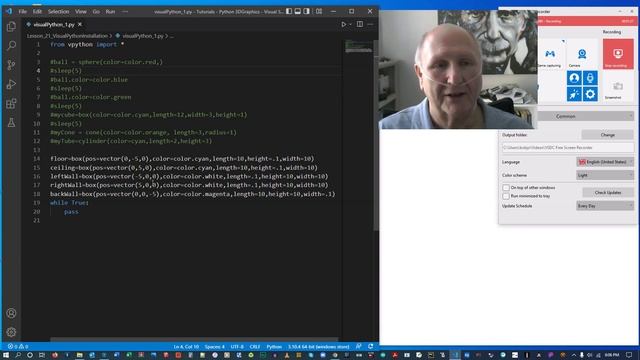The image size is (640, 360).
Task: Click the code minimap
Action: coord(358,46)
